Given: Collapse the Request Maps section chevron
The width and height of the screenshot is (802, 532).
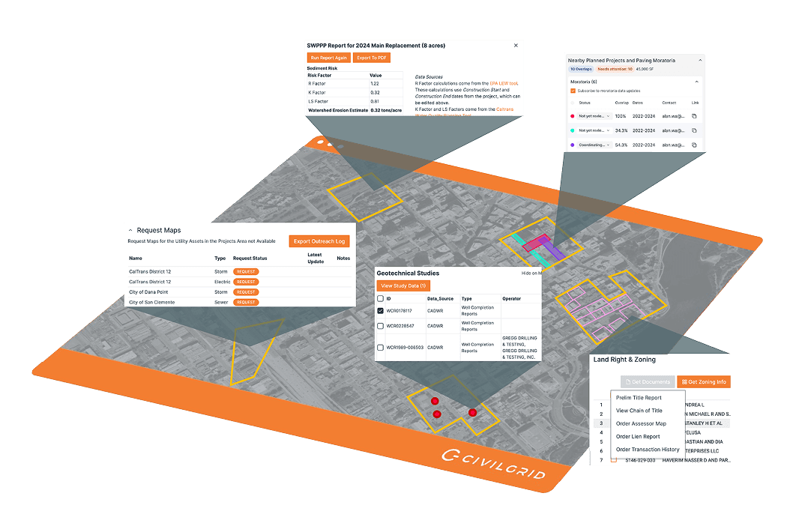Looking at the screenshot, I should (130, 230).
